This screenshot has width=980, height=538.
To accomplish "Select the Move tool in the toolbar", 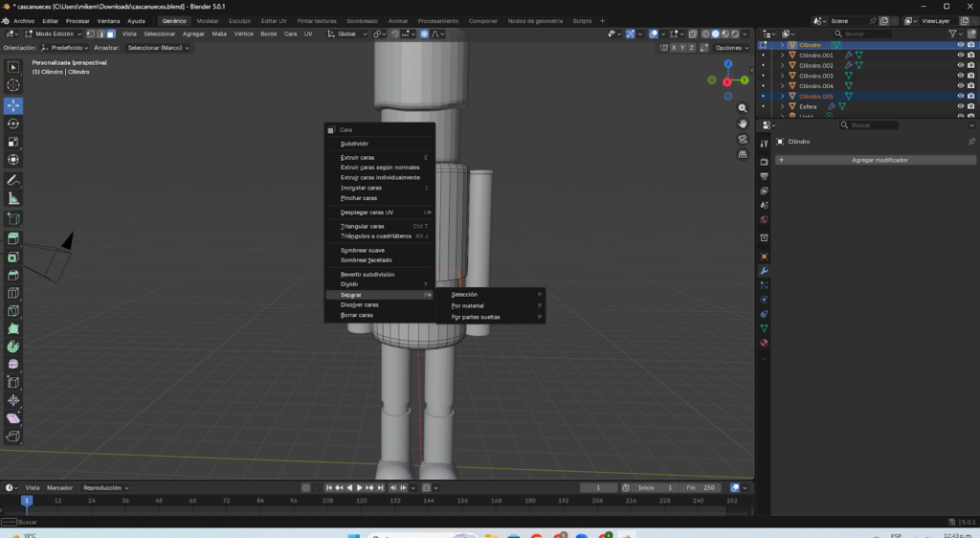I will [13, 105].
